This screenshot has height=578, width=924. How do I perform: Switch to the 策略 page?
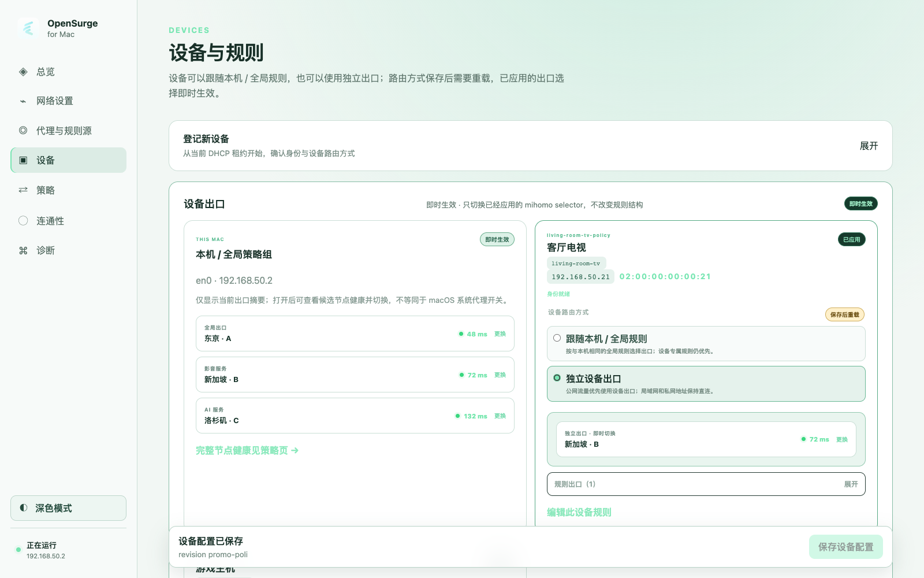68,190
